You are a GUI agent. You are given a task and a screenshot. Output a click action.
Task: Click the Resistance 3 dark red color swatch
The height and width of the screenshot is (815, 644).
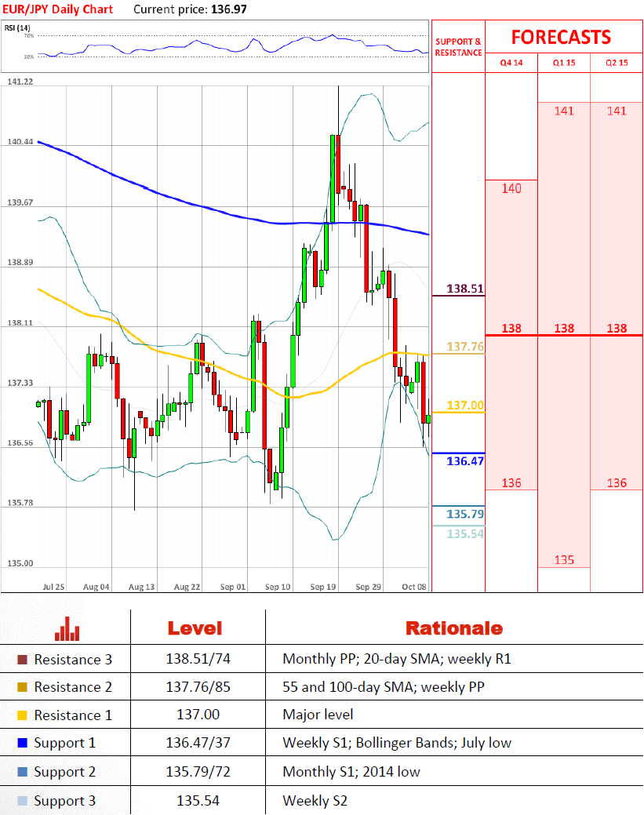[x=22, y=659]
